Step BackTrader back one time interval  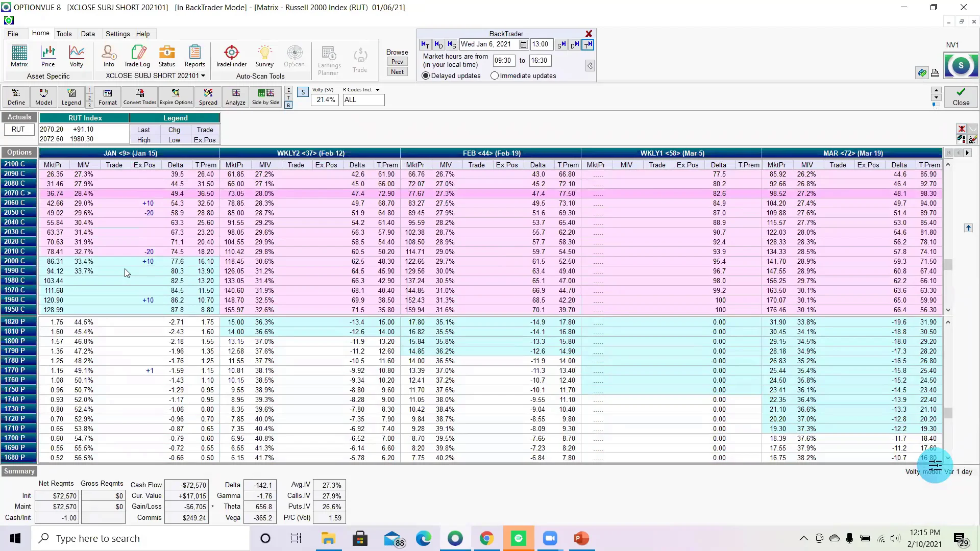coord(425,44)
